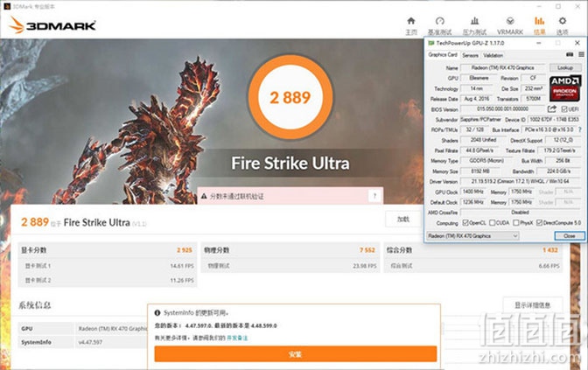Click the SystemInfo v4.47.597 row
The height and width of the screenshot is (370, 588).
tap(82, 342)
